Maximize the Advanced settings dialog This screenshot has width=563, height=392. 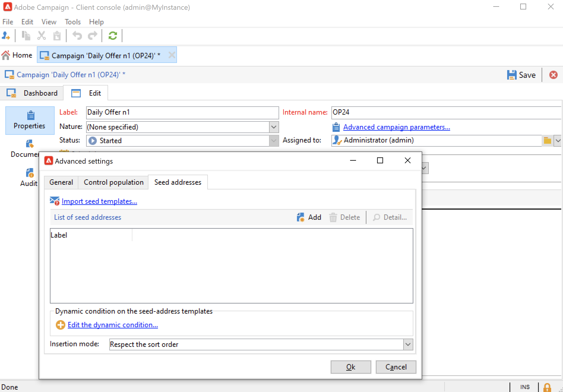(x=380, y=161)
